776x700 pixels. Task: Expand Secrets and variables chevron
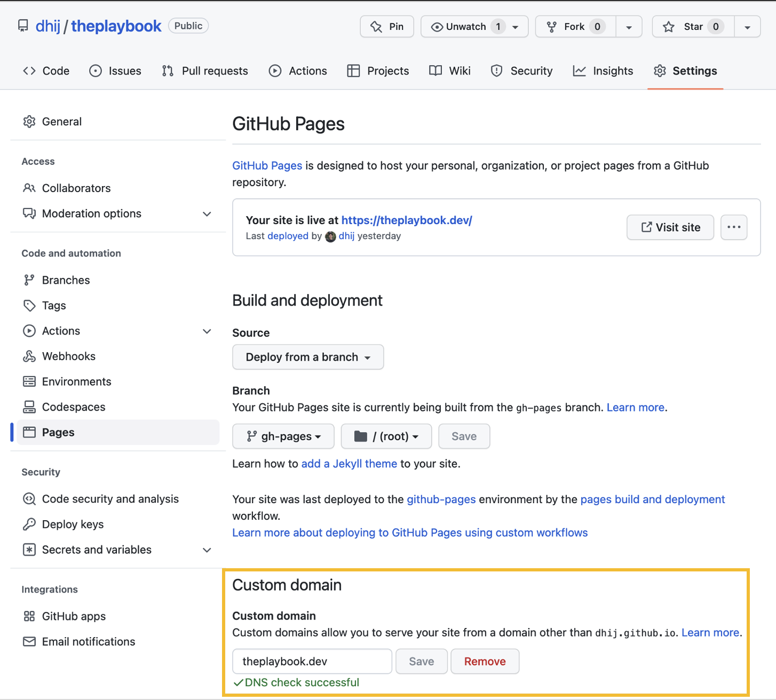click(x=207, y=550)
